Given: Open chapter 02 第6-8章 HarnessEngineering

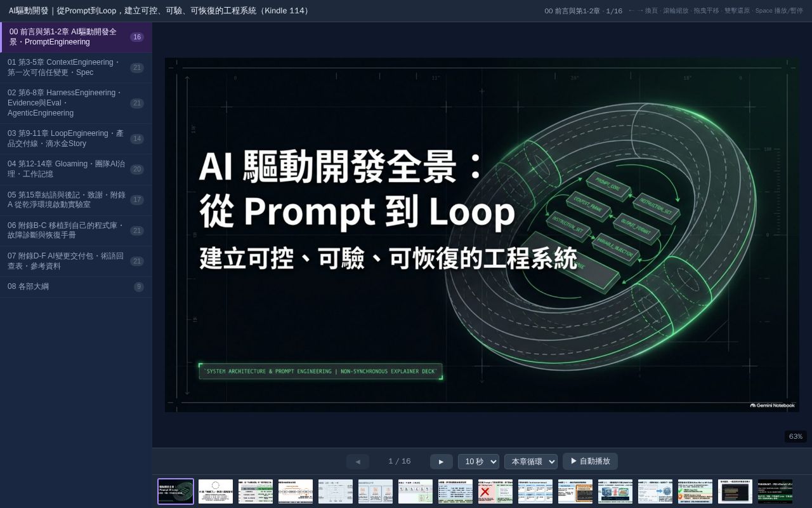Looking at the screenshot, I should [76, 103].
